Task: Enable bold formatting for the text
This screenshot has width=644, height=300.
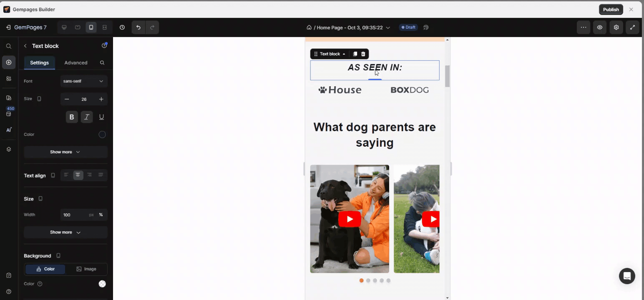Action: click(x=72, y=117)
